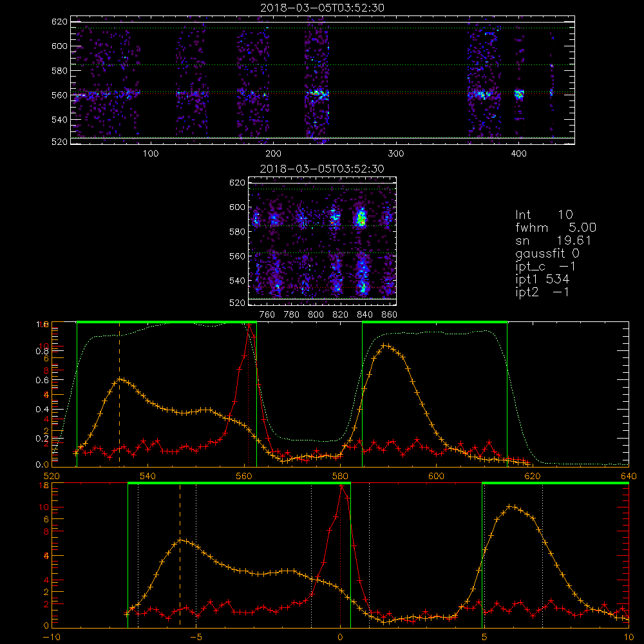
Task: Click the right thick green bar atop the profile plot
Action: click(435, 323)
